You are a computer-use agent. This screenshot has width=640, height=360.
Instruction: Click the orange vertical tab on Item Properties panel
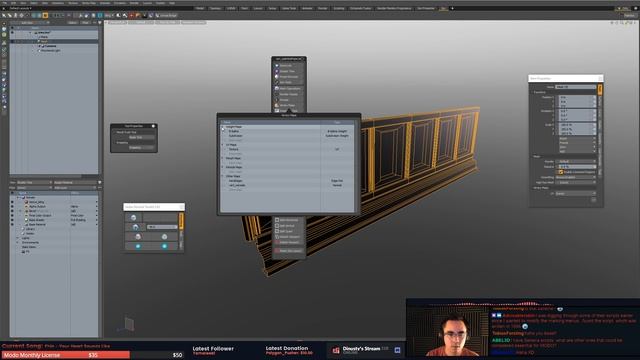point(600,89)
